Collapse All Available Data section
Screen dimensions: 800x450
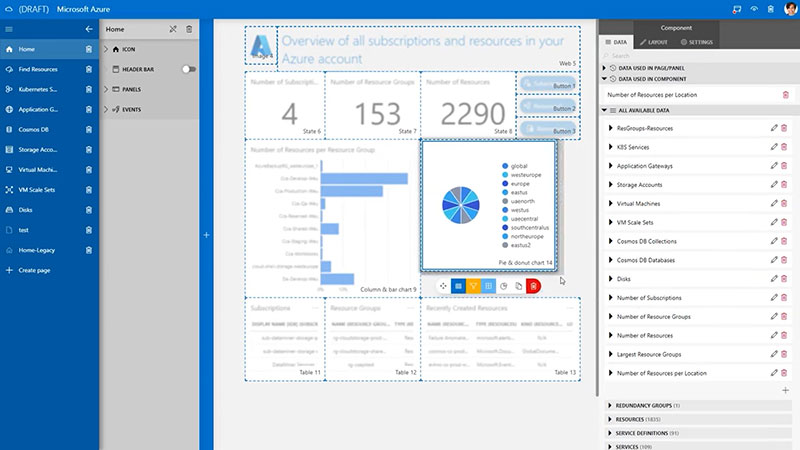[x=605, y=110]
